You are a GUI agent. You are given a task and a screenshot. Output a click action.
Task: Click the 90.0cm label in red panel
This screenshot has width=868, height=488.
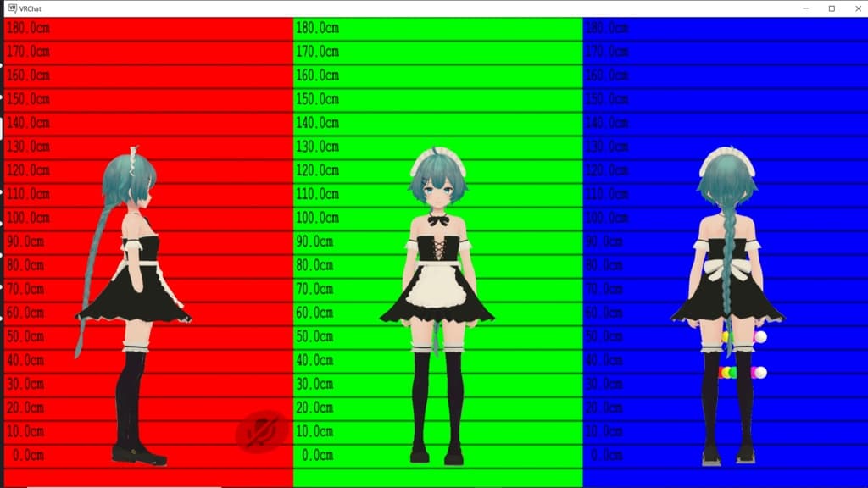(x=25, y=241)
